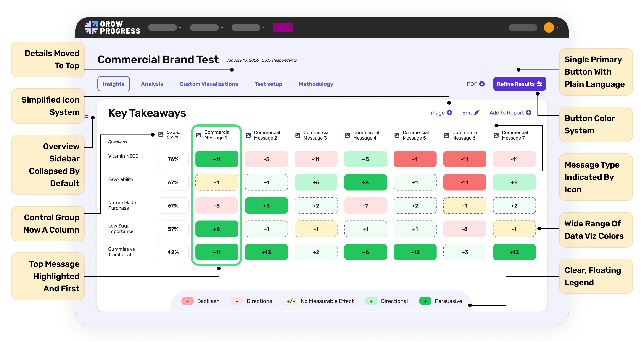
Task: Click the download arrow icon next to PDF
Action: (482, 84)
